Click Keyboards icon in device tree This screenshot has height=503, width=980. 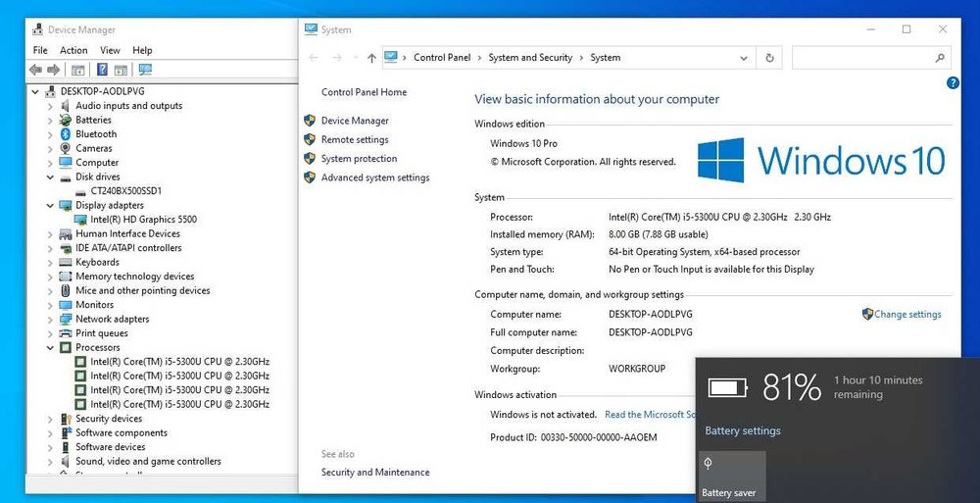(66, 262)
